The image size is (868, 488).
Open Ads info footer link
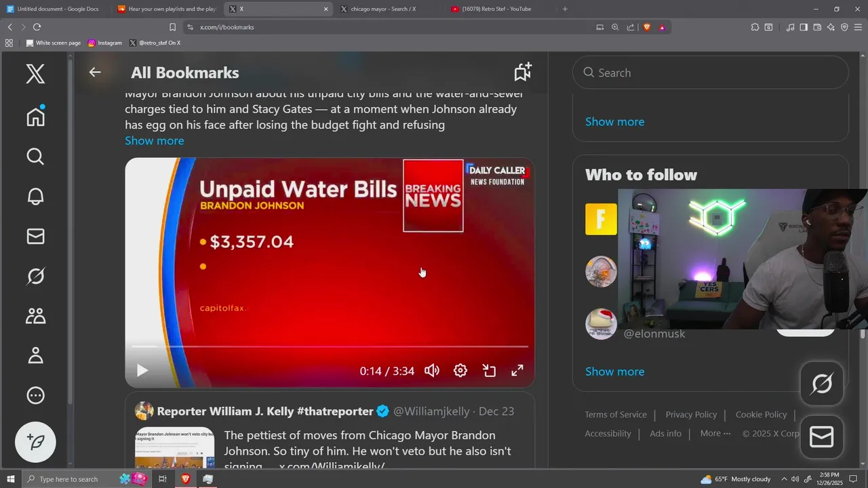point(665,433)
